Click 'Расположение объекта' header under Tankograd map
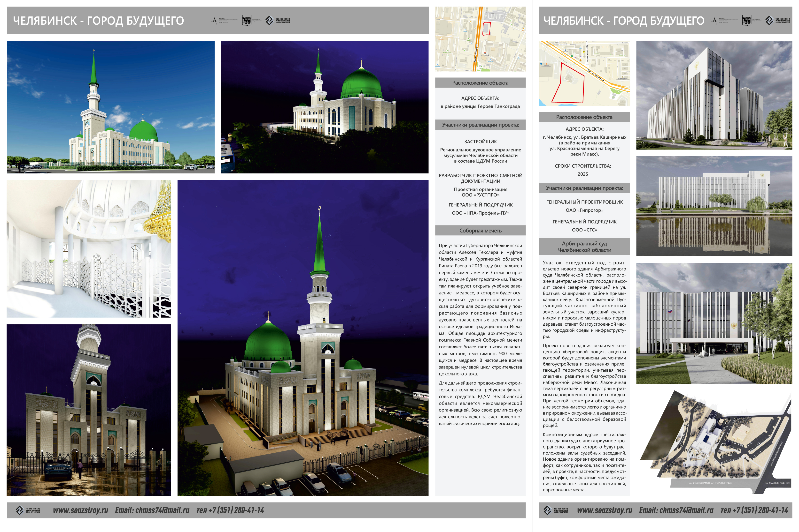Viewport: 799px width, 532px height. point(480,83)
